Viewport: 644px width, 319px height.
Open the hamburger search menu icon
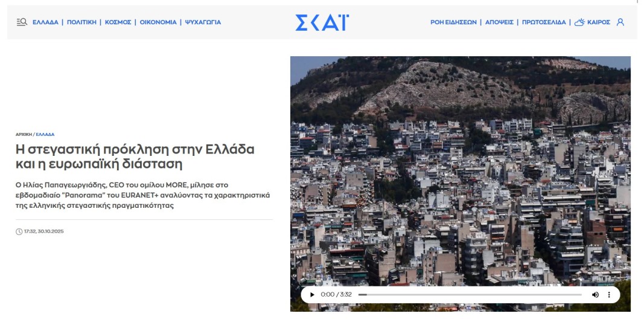[22, 22]
